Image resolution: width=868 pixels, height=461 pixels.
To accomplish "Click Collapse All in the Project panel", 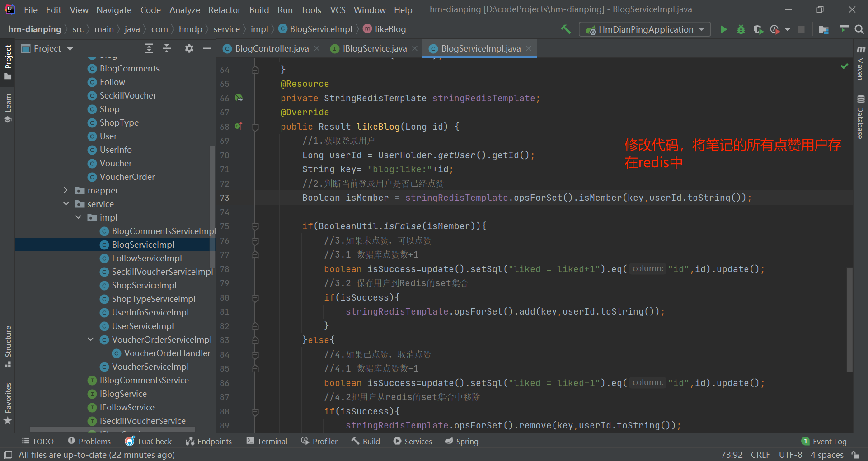I will click(x=167, y=48).
